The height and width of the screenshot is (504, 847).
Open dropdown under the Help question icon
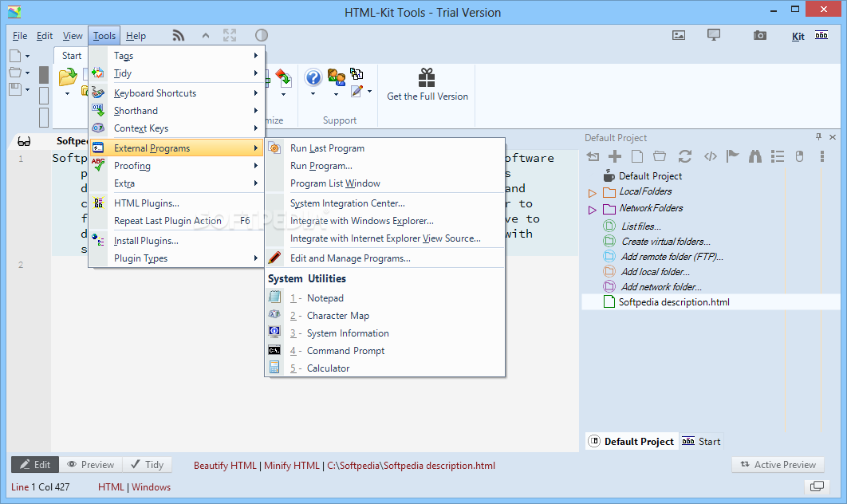pos(313,94)
